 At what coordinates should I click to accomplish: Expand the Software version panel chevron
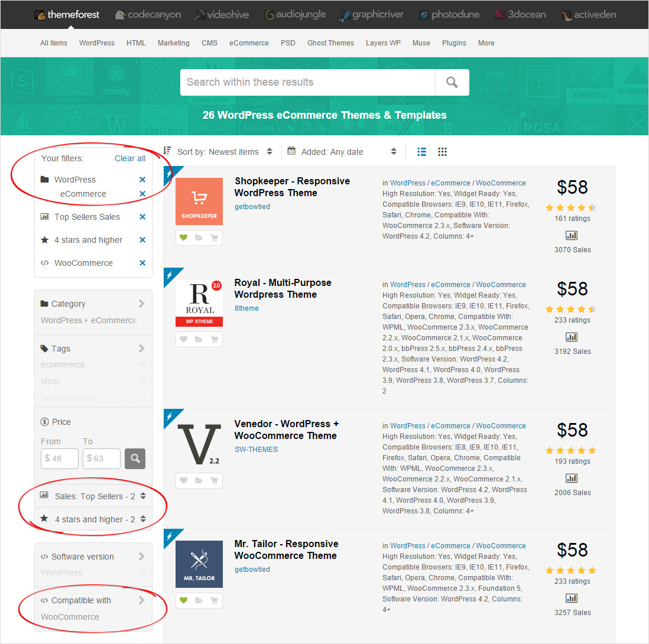[141, 557]
